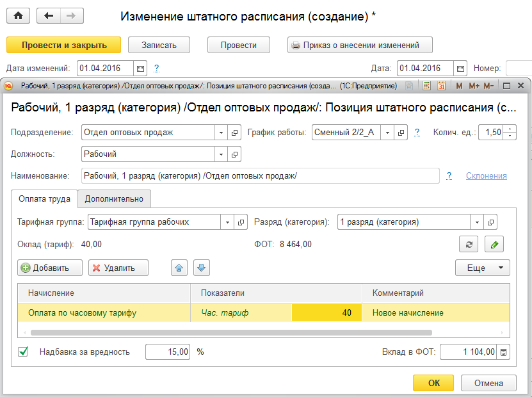Switch to the Дополнительно tab

click(114, 199)
